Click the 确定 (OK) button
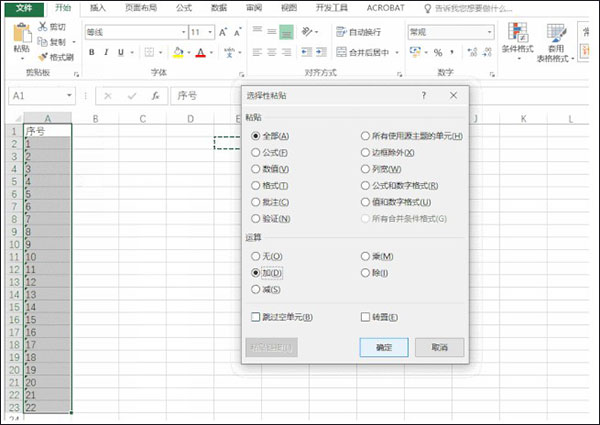Viewport: 600px width, 425px height. coord(384,347)
